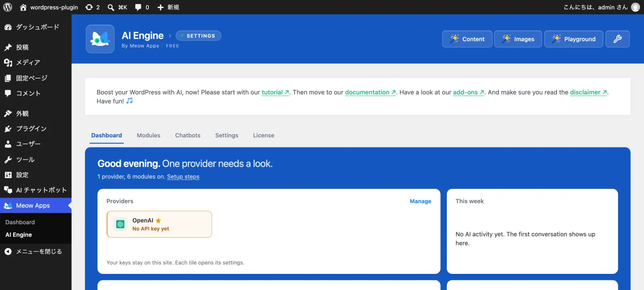Viewport: 644px width, 290px height.
Task: Click the Setup steps link
Action: click(183, 176)
